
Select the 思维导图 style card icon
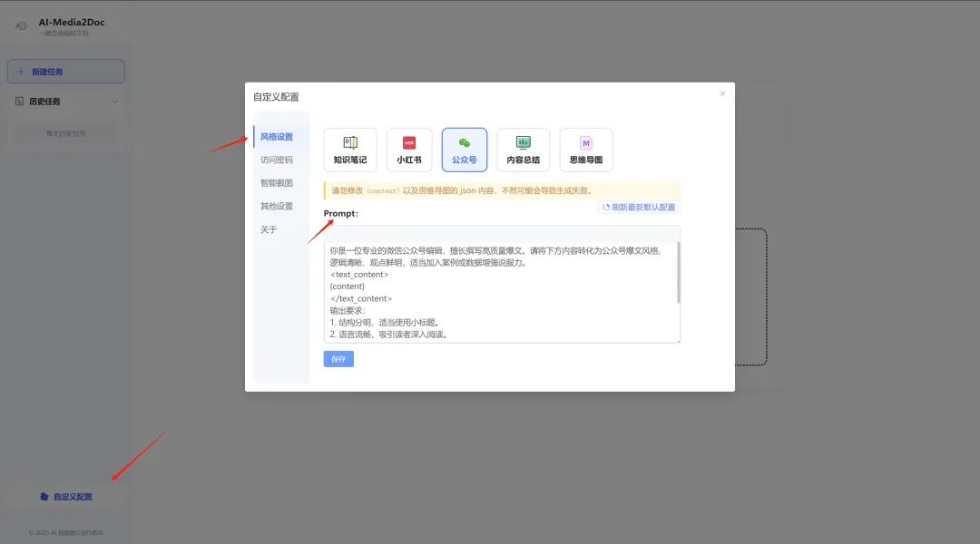[x=585, y=143]
